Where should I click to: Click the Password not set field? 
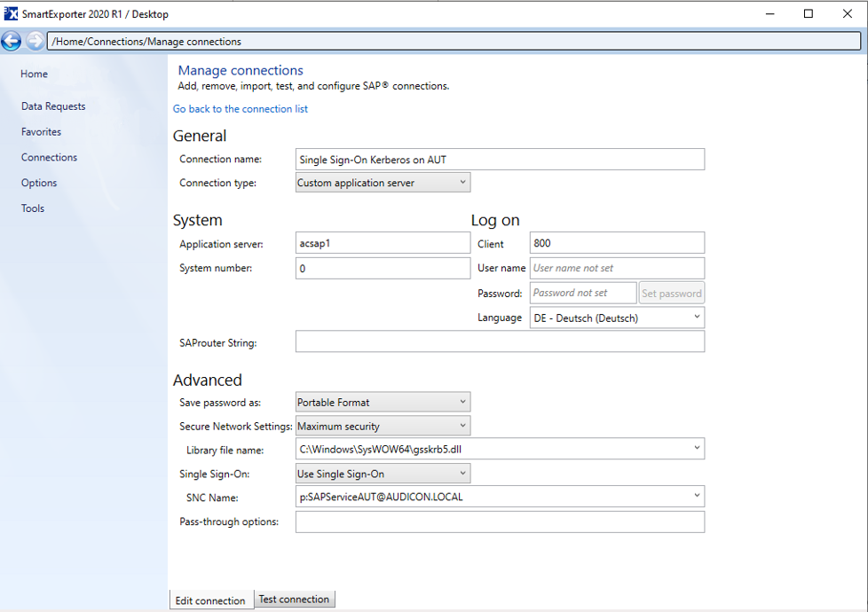tap(583, 293)
